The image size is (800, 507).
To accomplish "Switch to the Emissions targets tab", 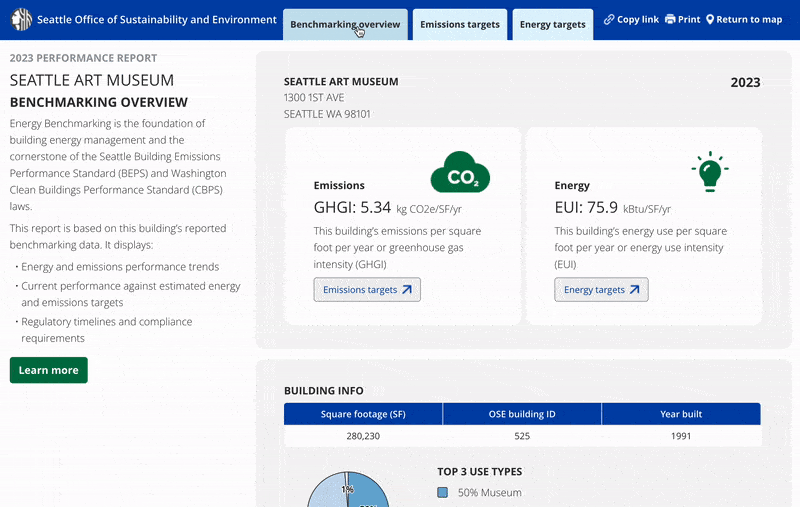I will [x=460, y=24].
